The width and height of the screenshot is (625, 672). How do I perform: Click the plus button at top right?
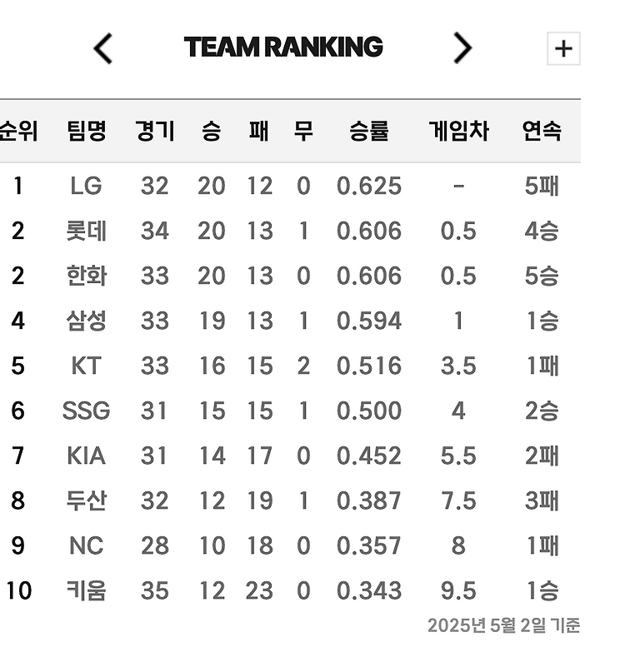coord(565,47)
